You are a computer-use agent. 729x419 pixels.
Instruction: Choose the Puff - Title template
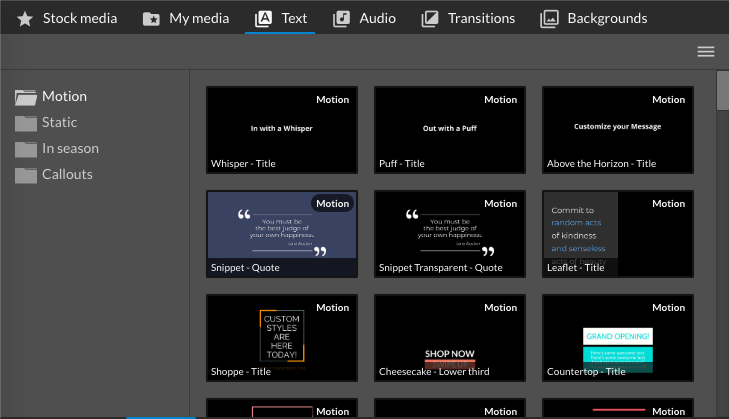449,129
